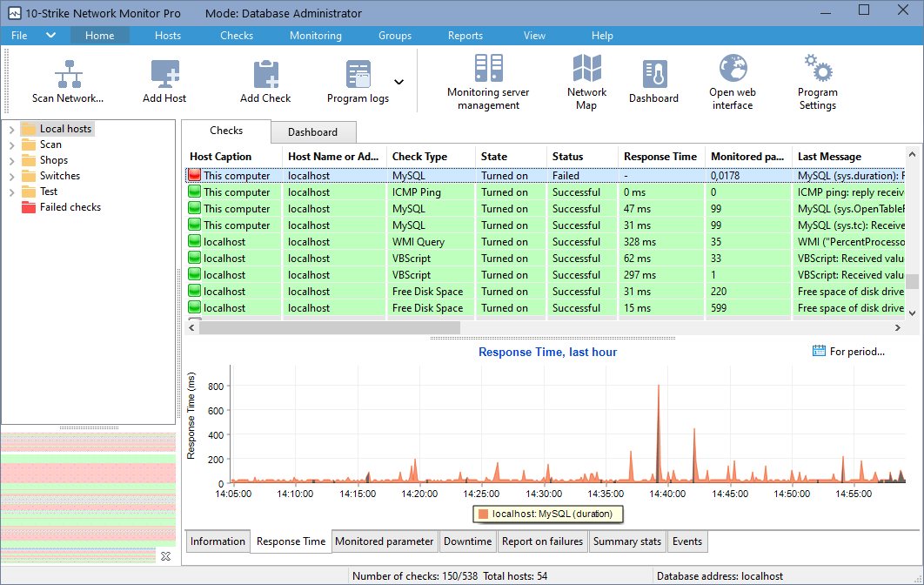Open the Reports menu

coord(465,36)
